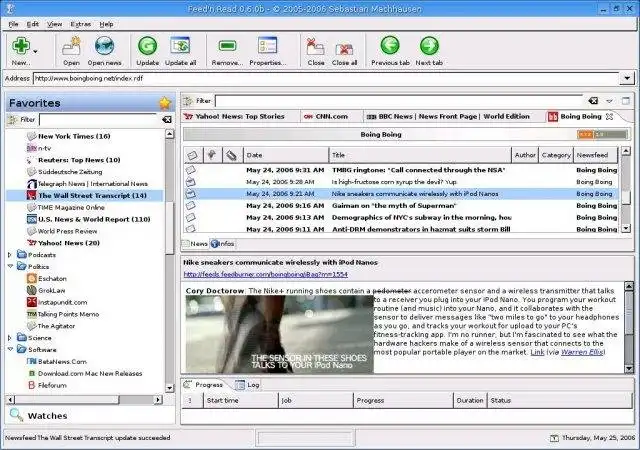Collapse the Politics folder
The width and height of the screenshot is (640, 450).
tap(10, 267)
